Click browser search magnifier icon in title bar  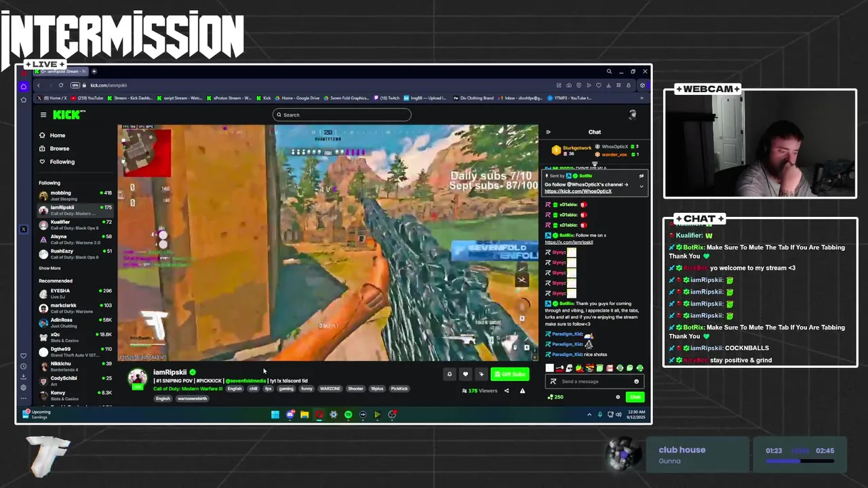[609, 71]
